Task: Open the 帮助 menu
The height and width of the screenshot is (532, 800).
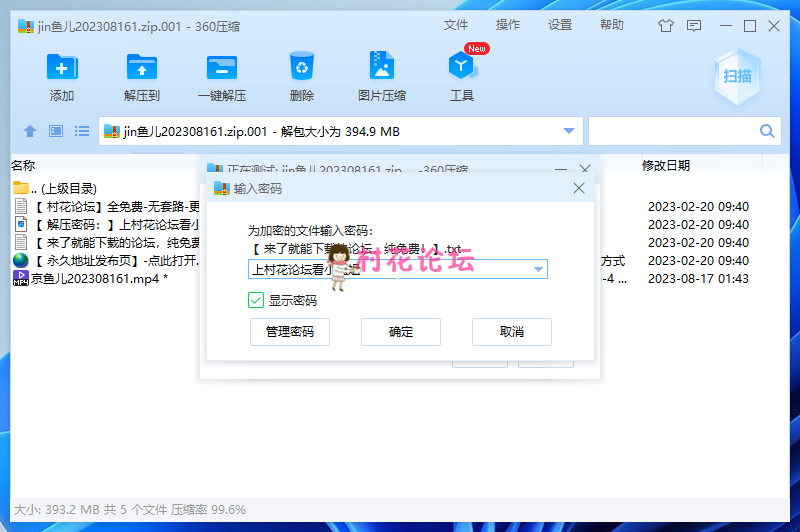Action: [612, 25]
